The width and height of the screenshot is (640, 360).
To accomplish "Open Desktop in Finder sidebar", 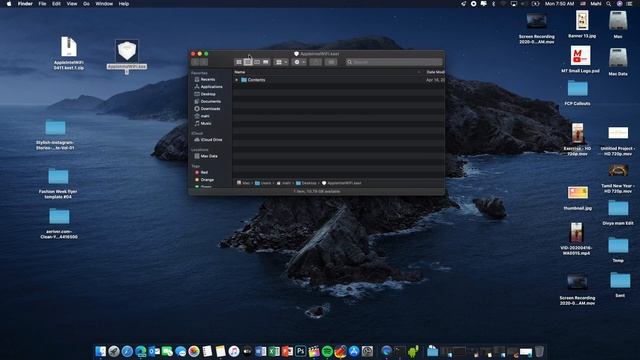I will pos(208,94).
